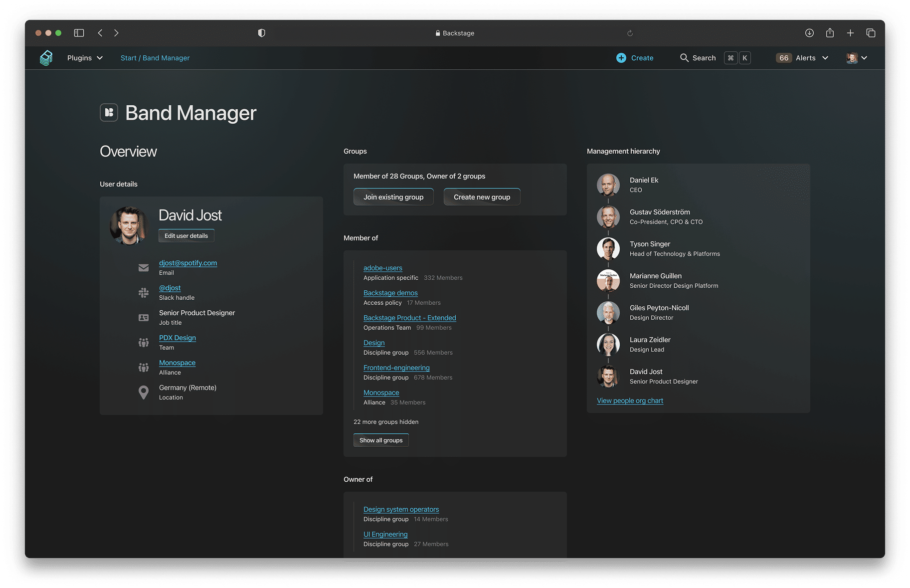
Task: Open the Plugins dropdown menu
Action: [x=85, y=58]
